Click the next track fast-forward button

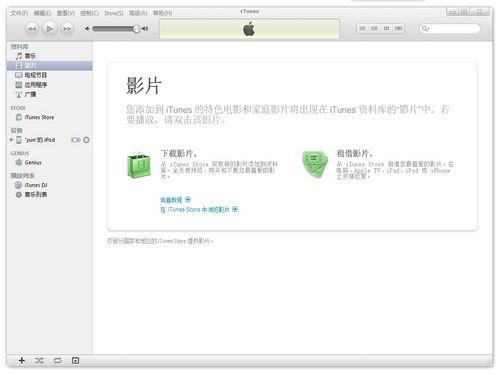click(67, 29)
